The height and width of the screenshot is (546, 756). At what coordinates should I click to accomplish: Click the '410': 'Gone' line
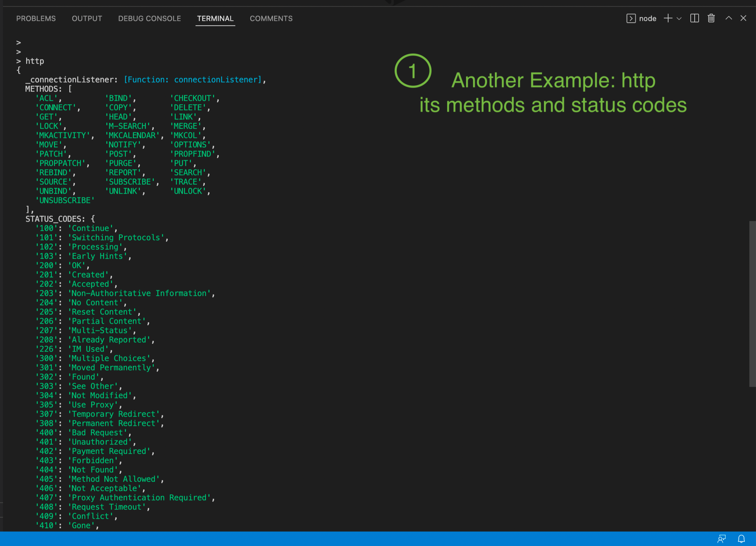[x=67, y=526]
